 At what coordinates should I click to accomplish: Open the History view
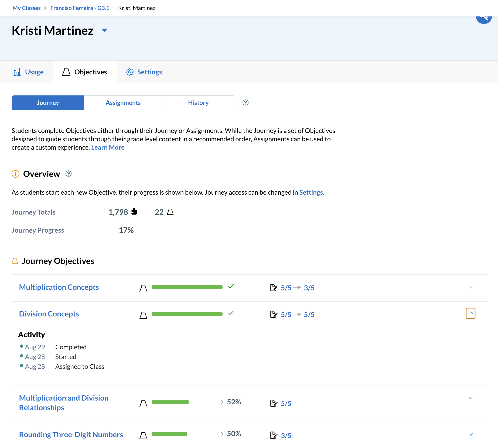(x=198, y=103)
